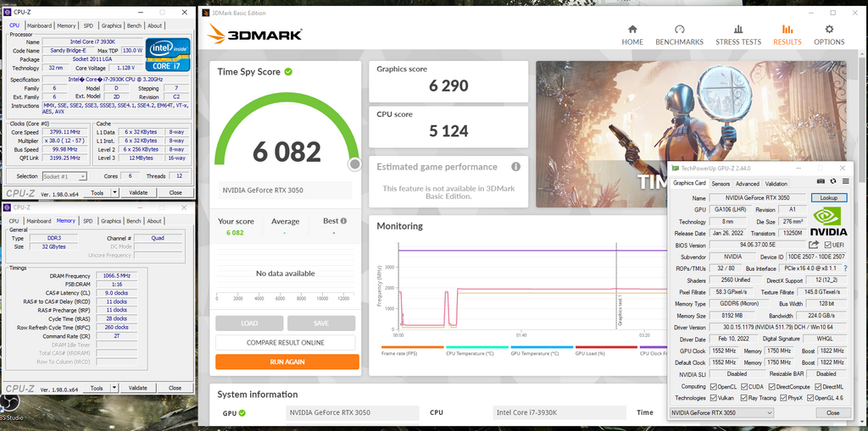Click green check beside GPU in System information

(242, 412)
